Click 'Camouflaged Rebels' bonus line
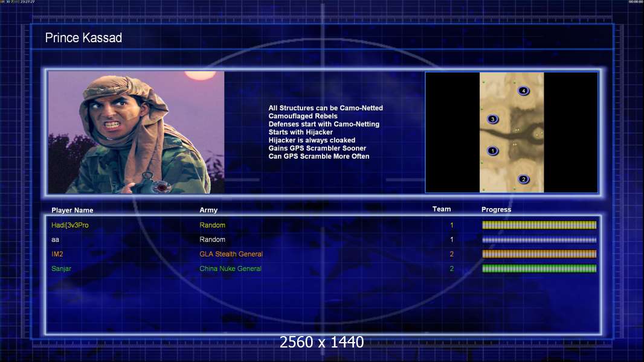This screenshot has width=644, height=362. tap(303, 116)
